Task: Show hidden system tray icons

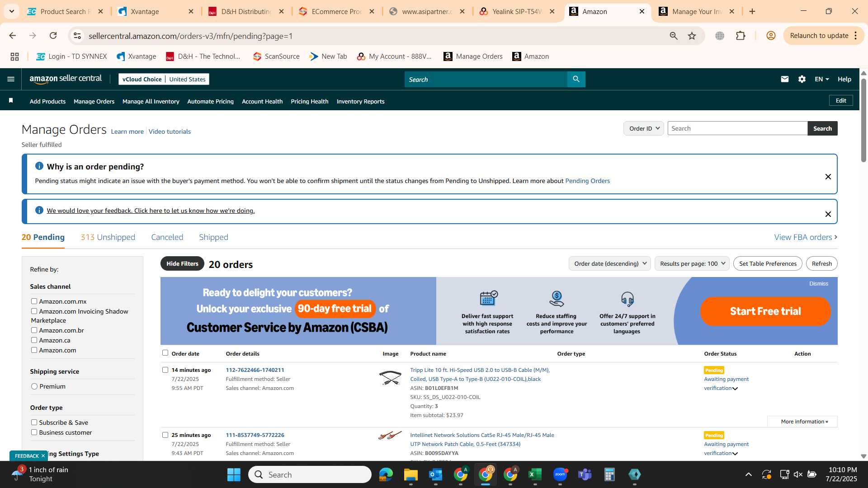Action: 748,474
